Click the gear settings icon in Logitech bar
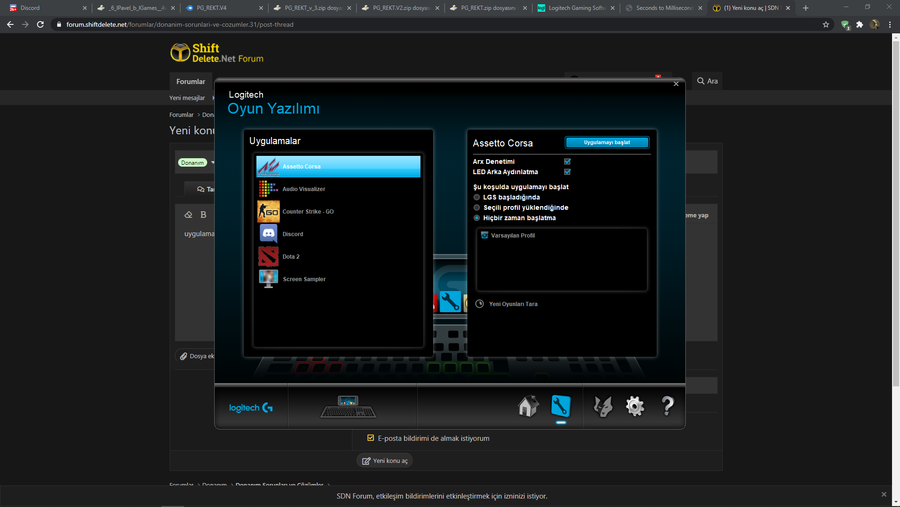Viewport: 900px width, 507px height. (635, 405)
